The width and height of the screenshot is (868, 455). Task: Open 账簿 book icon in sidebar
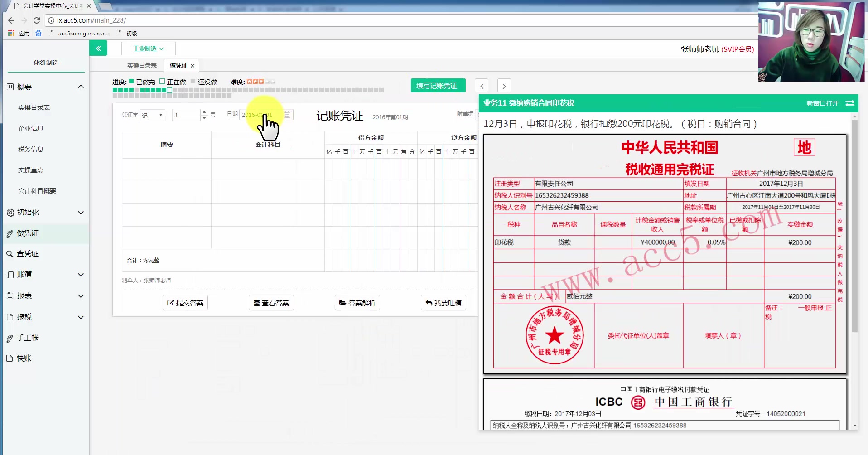click(x=9, y=274)
